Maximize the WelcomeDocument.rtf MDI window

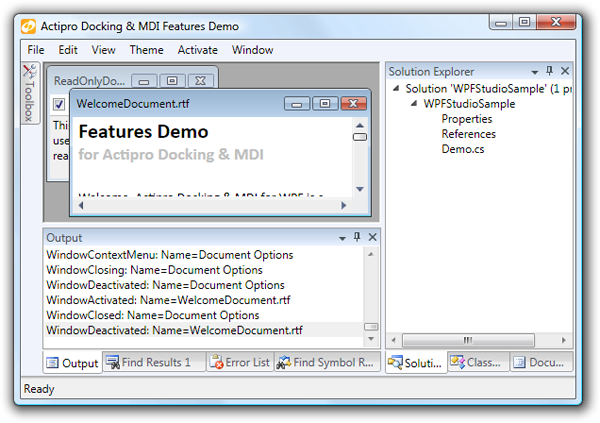pos(325,103)
